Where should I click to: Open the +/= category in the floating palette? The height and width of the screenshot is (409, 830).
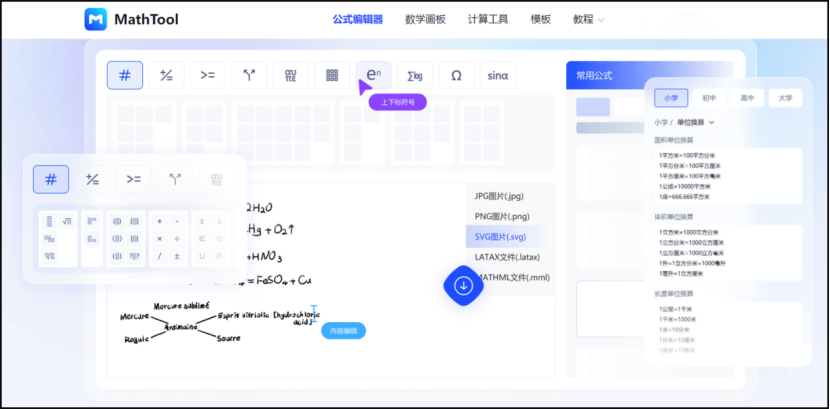pos(92,179)
